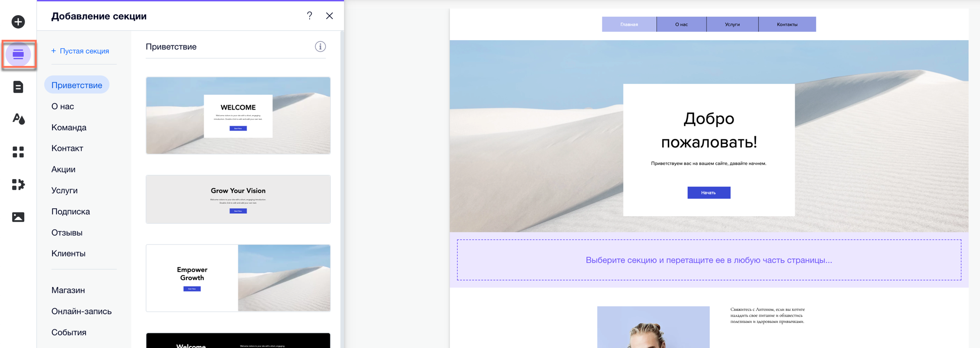
Task: Open the Клиенты category
Action: (x=68, y=253)
